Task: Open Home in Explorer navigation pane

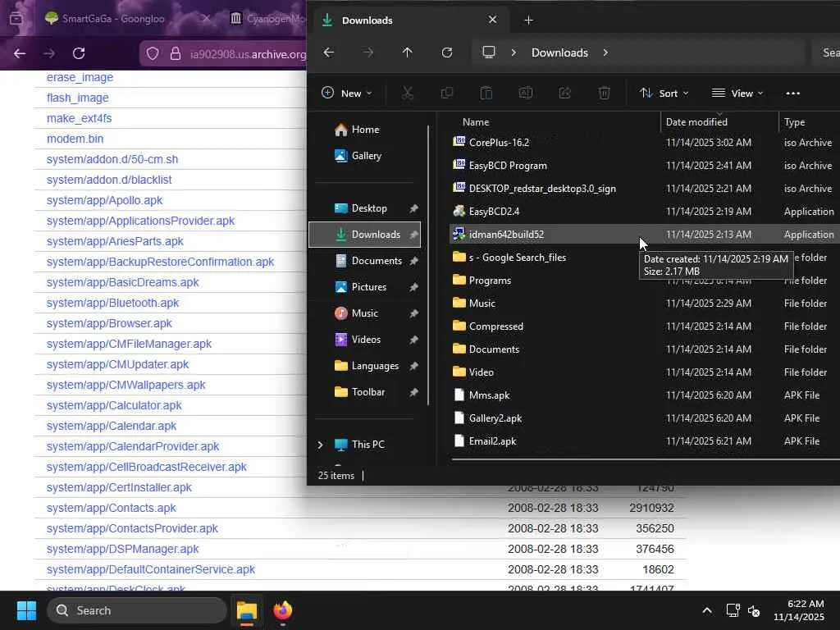Action: pos(365,130)
